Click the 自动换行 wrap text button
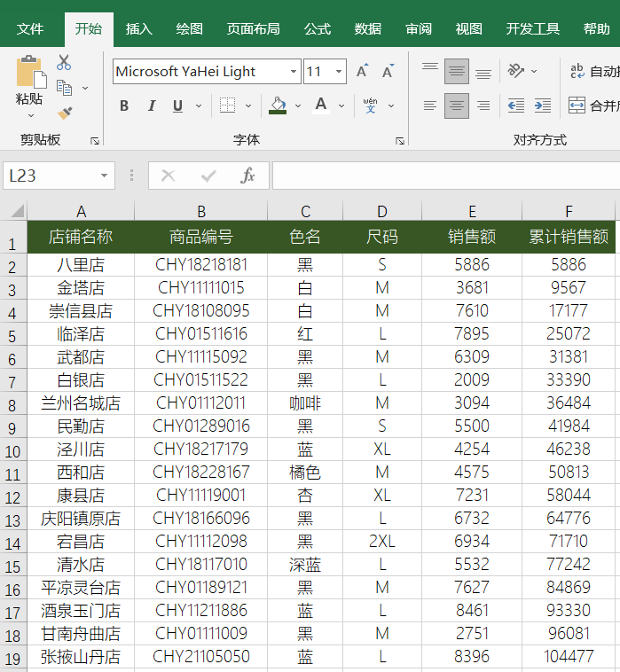 tap(593, 71)
